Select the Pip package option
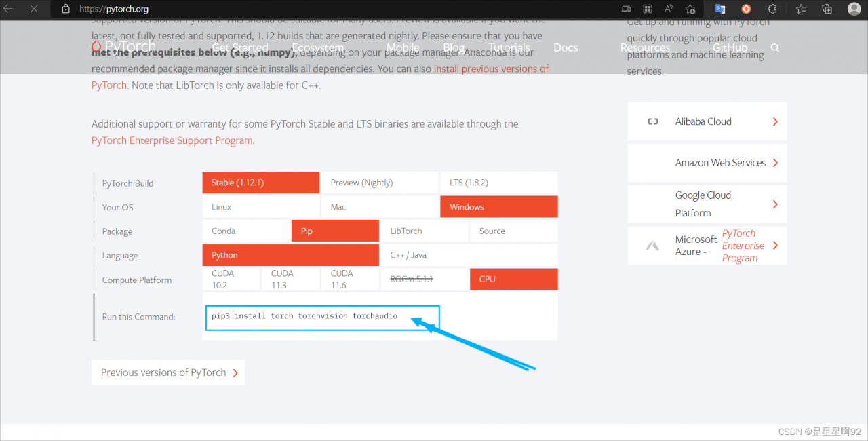Screen dimensions: 868x441 point(335,231)
